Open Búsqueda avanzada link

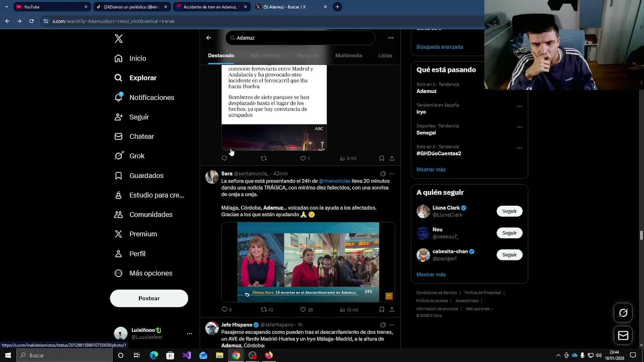(x=440, y=47)
